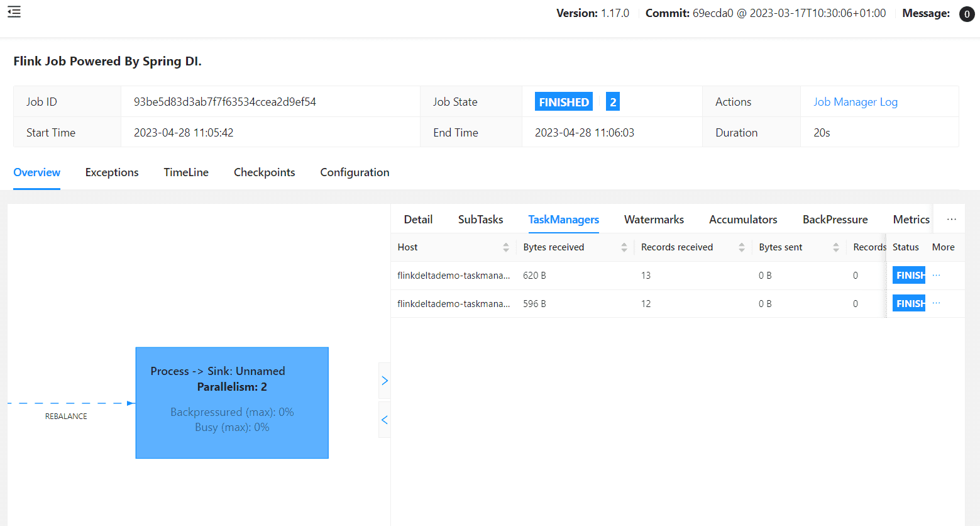Screen dimensions: 980x526
Task: Click the Status column header
Action: (x=906, y=247)
